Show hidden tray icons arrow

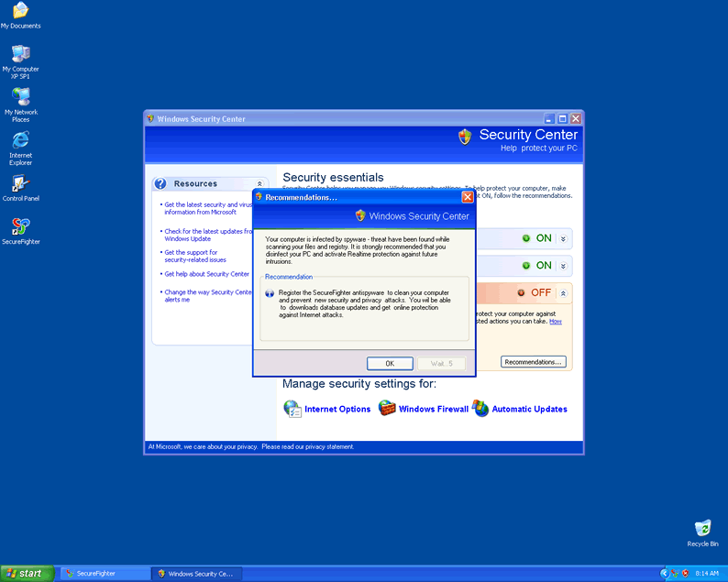tap(665, 573)
